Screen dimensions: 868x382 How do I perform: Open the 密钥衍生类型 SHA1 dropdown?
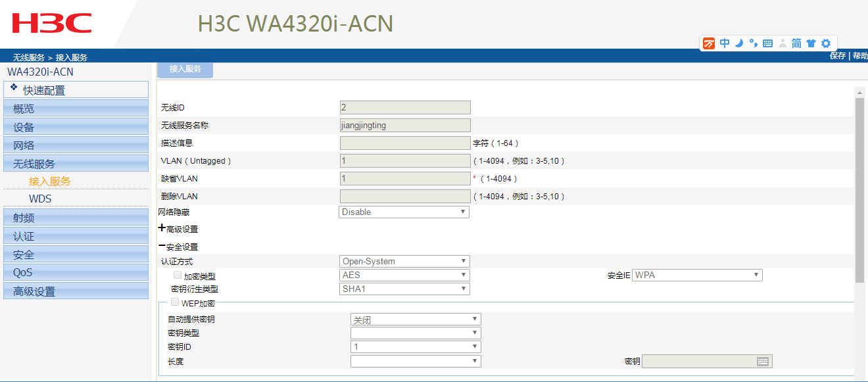click(404, 289)
